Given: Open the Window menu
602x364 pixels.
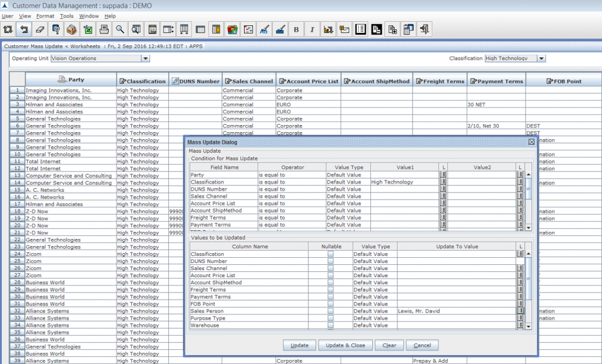Looking at the screenshot, I should (89, 16).
